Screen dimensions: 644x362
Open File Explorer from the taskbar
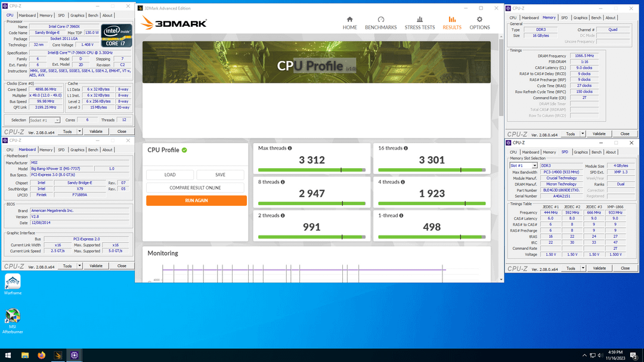click(25, 355)
